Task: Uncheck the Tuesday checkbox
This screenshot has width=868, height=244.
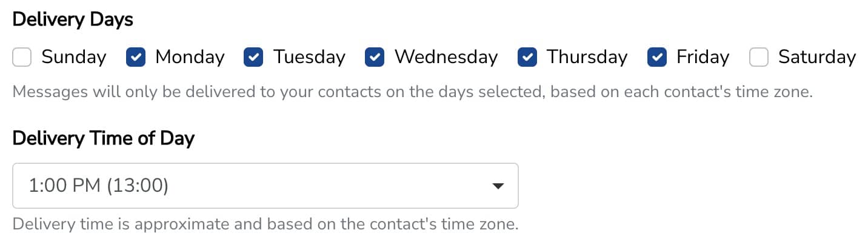Action: click(253, 58)
